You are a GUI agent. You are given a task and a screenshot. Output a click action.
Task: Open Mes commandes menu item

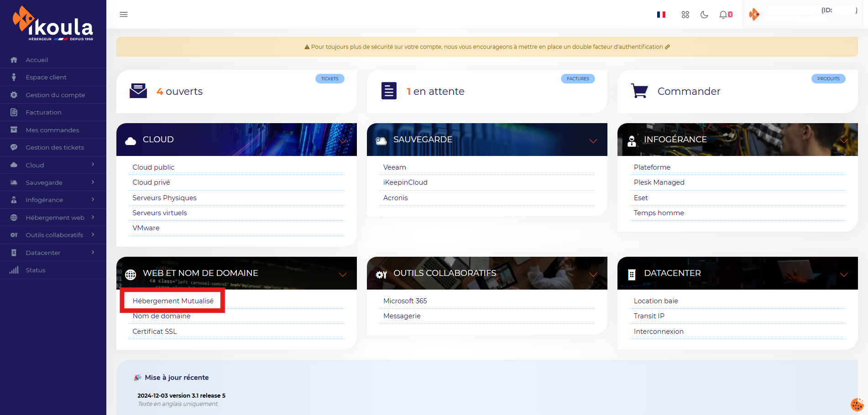pyautogui.click(x=53, y=130)
